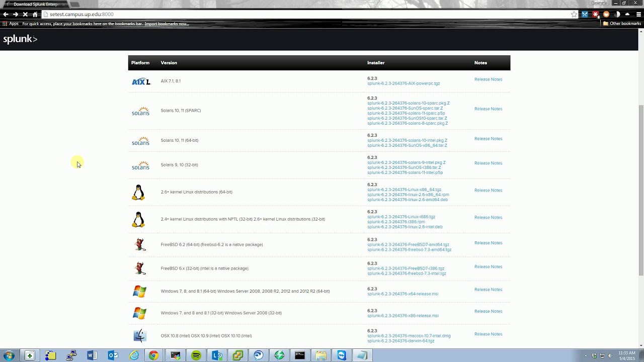Switch to Internet Explorer in taskbar
This screenshot has width=644, height=362.
[x=134, y=355]
